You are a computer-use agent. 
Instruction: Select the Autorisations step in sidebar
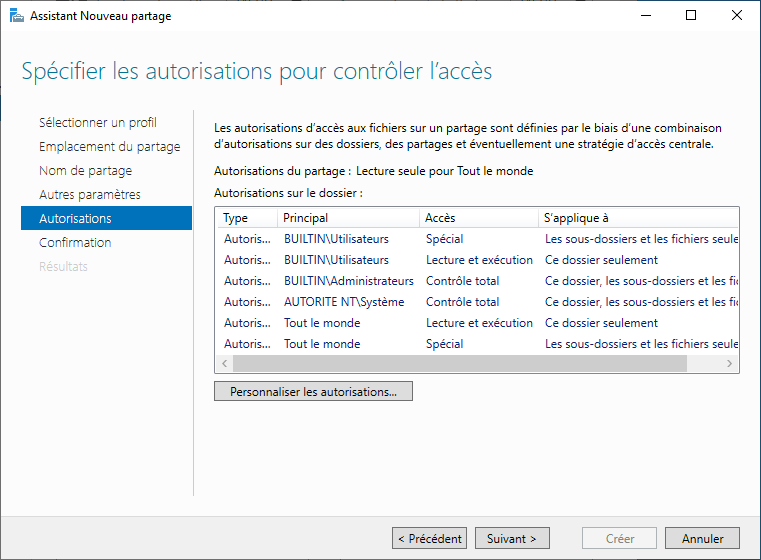(x=75, y=218)
